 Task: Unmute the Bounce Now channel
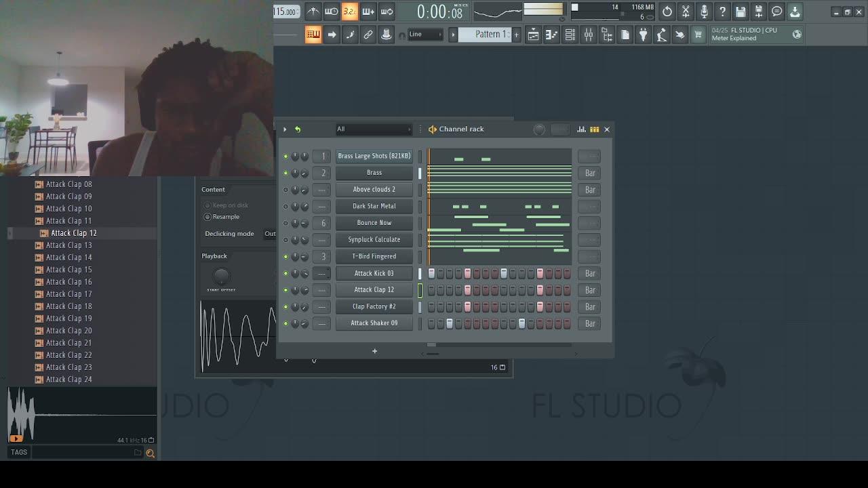285,223
